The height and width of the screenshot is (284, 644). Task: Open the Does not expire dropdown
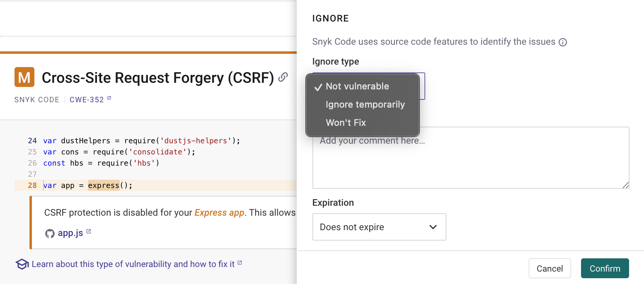point(379,227)
